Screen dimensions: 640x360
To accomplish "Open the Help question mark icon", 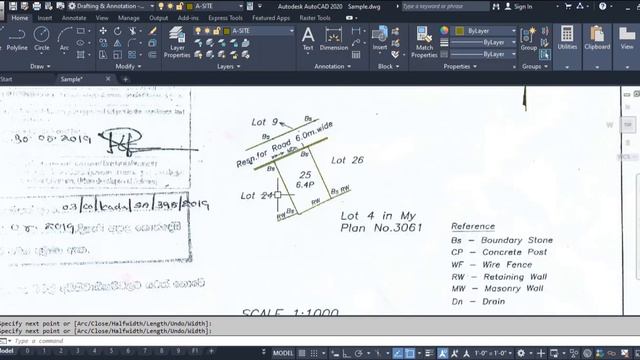I will (x=602, y=6).
